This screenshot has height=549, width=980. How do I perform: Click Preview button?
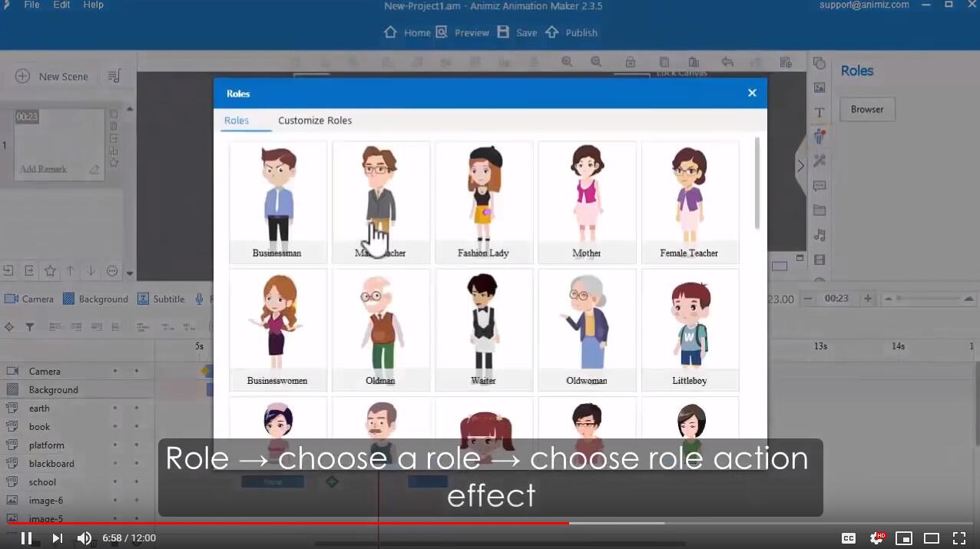pyautogui.click(x=462, y=32)
